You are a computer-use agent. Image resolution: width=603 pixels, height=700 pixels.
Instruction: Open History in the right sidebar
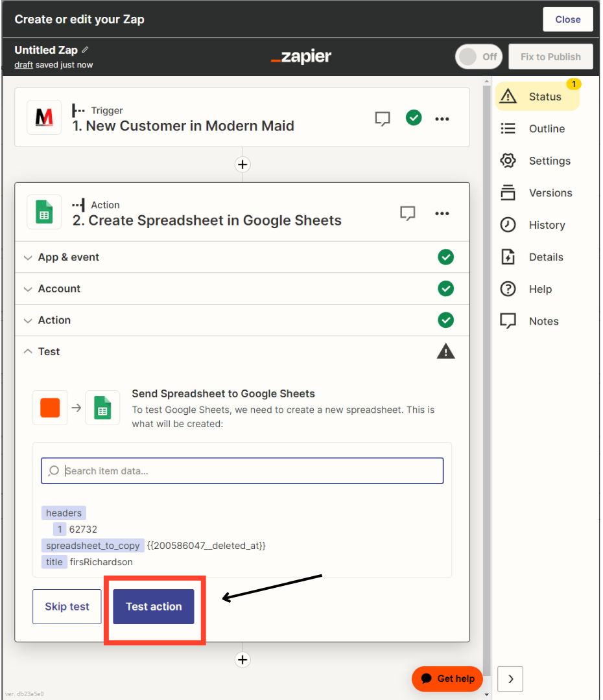click(x=546, y=225)
